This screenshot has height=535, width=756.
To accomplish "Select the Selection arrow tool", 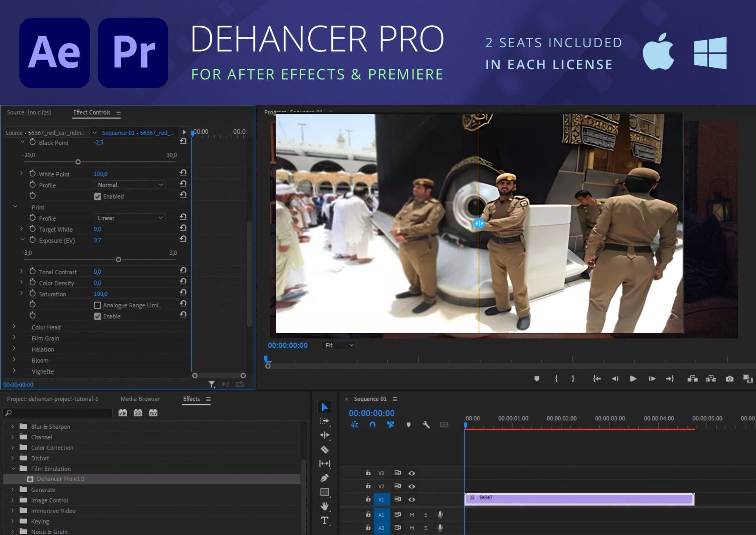I will [x=325, y=407].
